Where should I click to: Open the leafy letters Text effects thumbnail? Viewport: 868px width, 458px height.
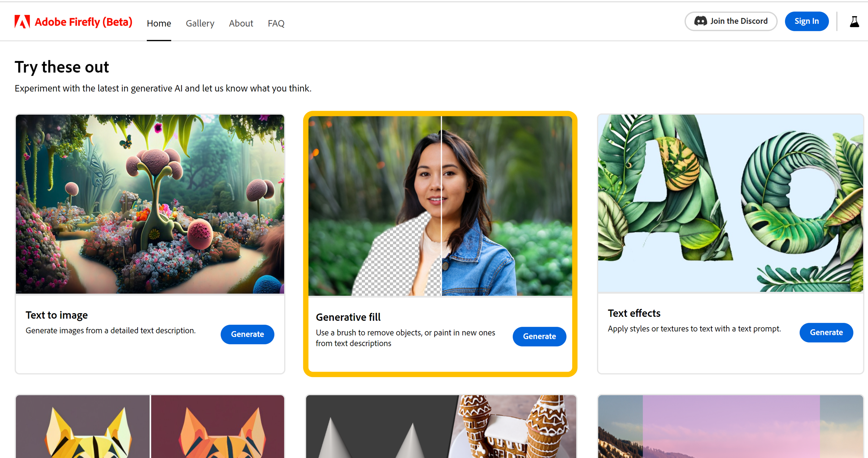[x=730, y=203]
